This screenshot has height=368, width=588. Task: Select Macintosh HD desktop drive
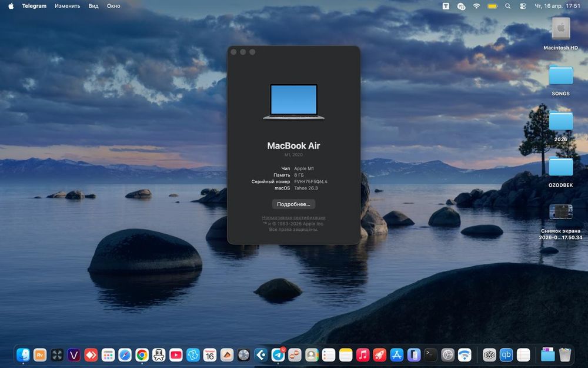tap(560, 34)
